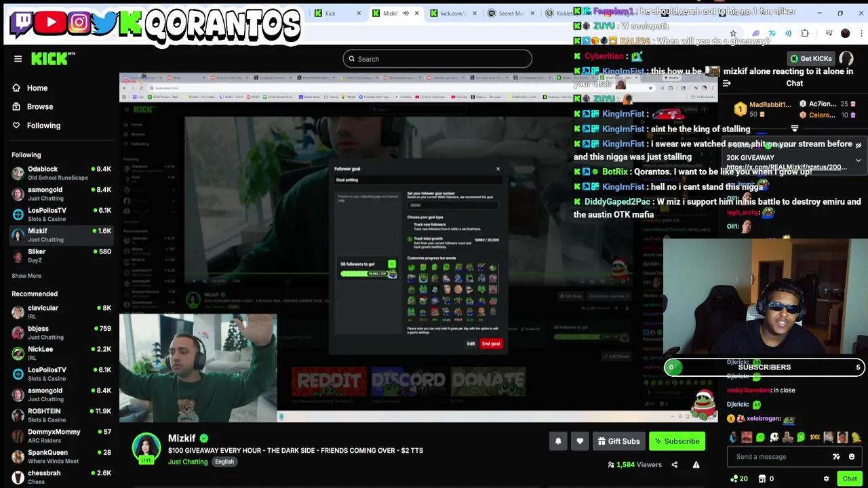
Task: Click the Get KICKs button
Action: coord(810,59)
